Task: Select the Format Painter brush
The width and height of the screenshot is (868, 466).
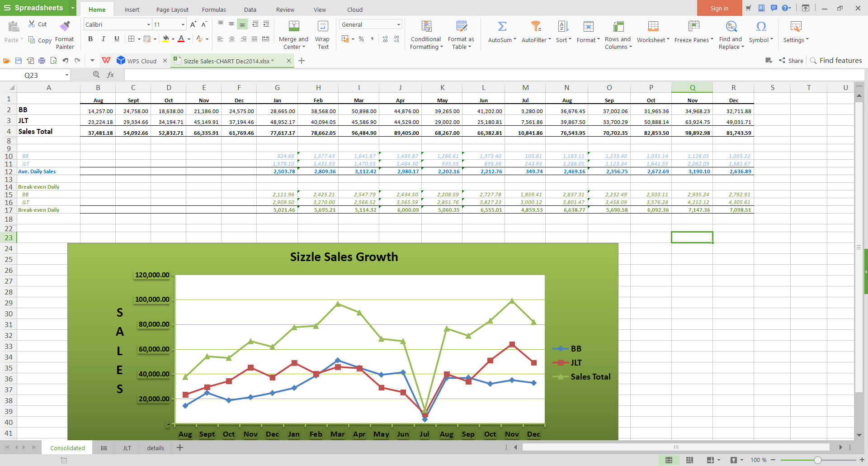Action: coord(65,26)
